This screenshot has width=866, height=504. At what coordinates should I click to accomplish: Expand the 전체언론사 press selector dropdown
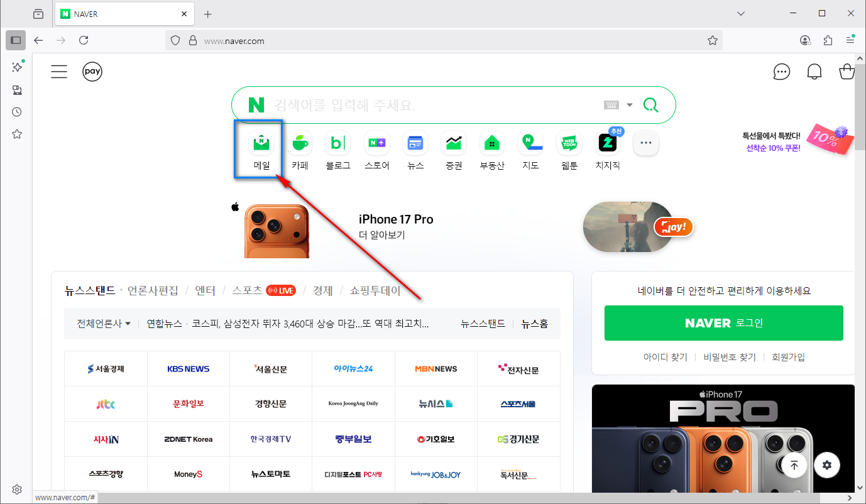click(x=103, y=323)
